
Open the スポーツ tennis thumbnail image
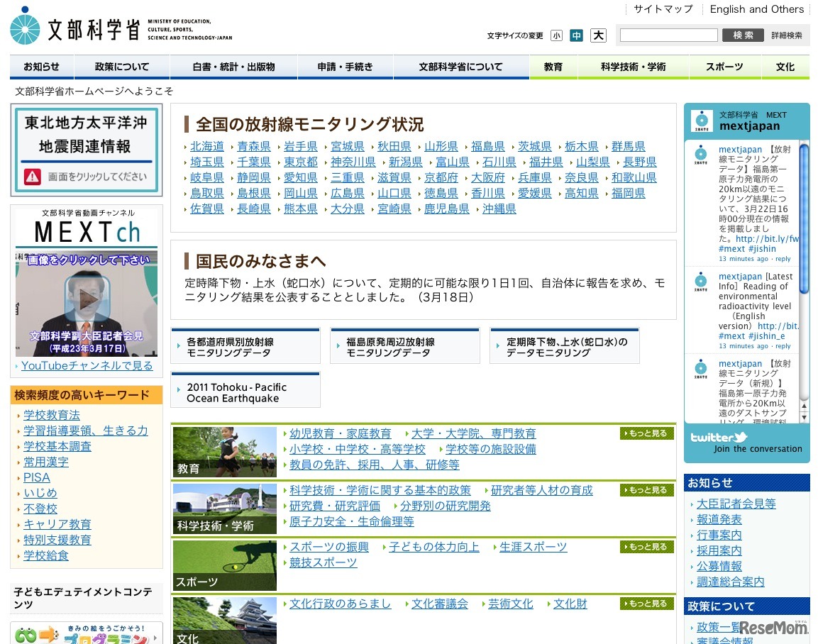point(224,565)
